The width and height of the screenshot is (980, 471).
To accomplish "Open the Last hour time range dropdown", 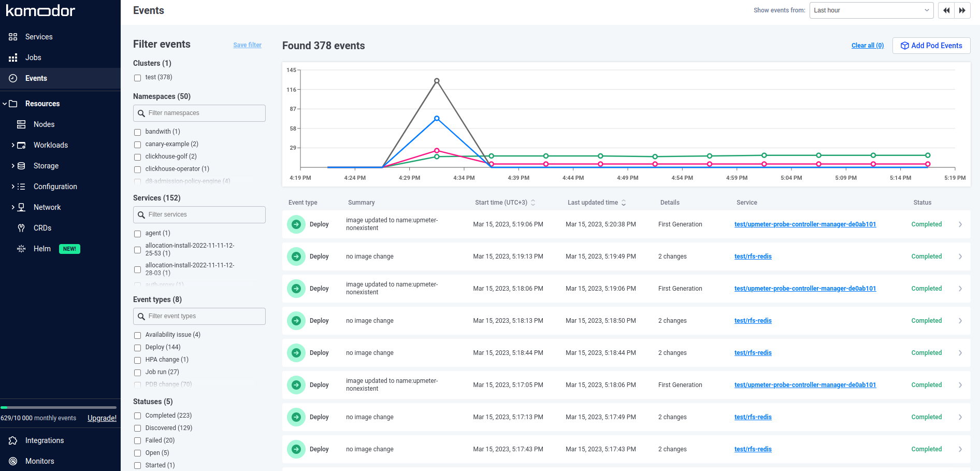I will pyautogui.click(x=871, y=10).
